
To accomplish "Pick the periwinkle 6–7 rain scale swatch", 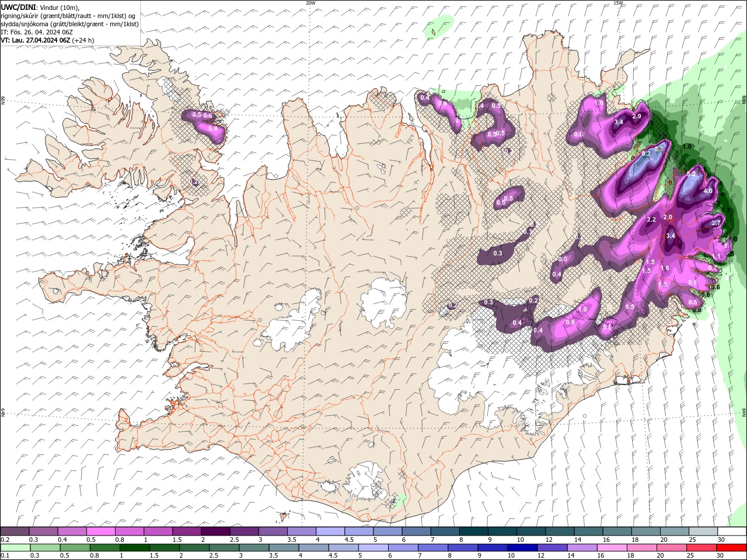I will point(403,548).
